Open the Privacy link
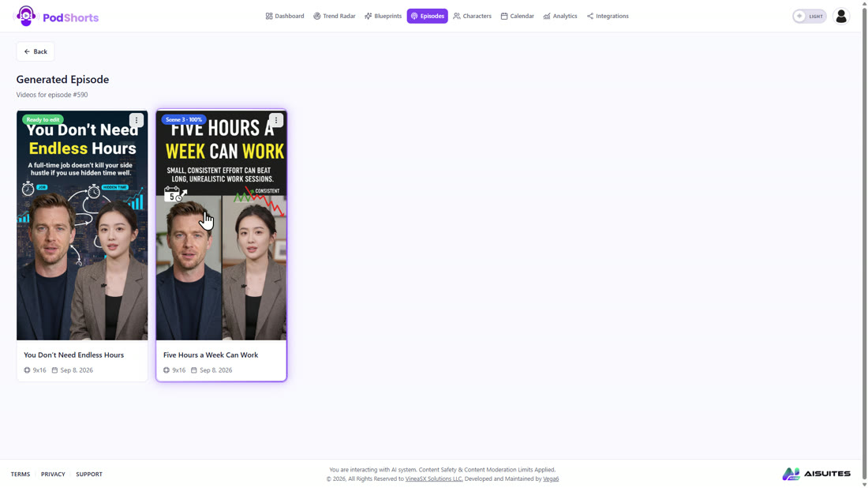The height and width of the screenshot is (488, 868). coord(53,474)
